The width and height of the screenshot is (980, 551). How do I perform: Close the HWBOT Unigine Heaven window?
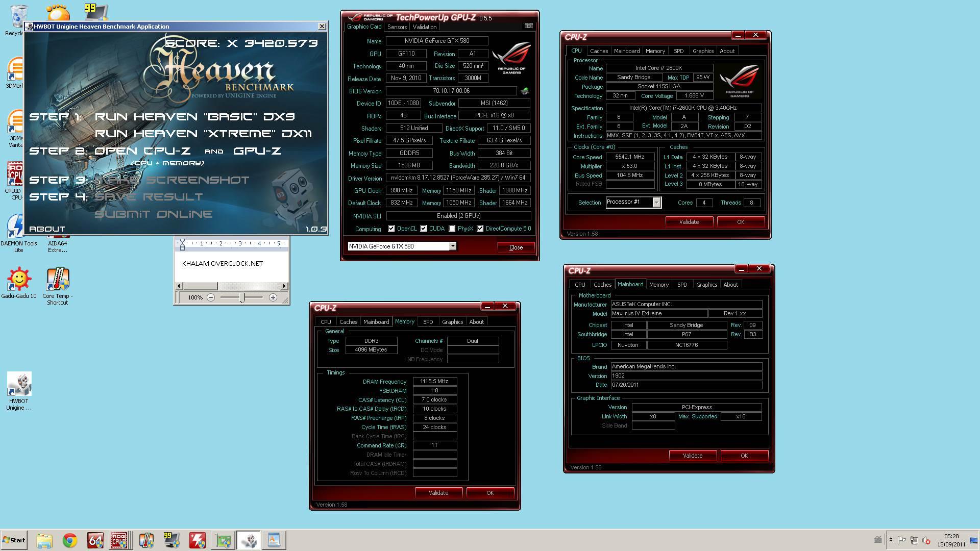[x=322, y=27]
